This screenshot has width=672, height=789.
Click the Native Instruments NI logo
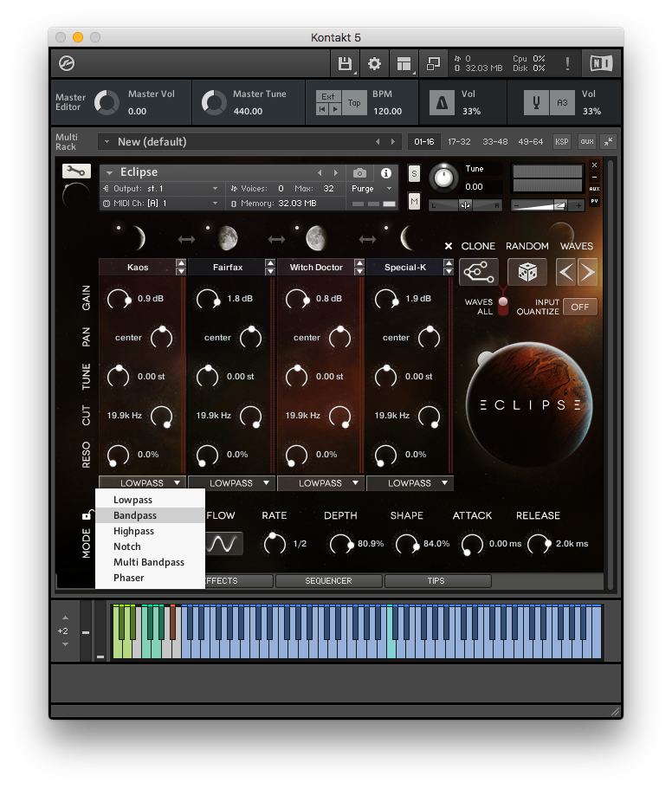pos(601,63)
